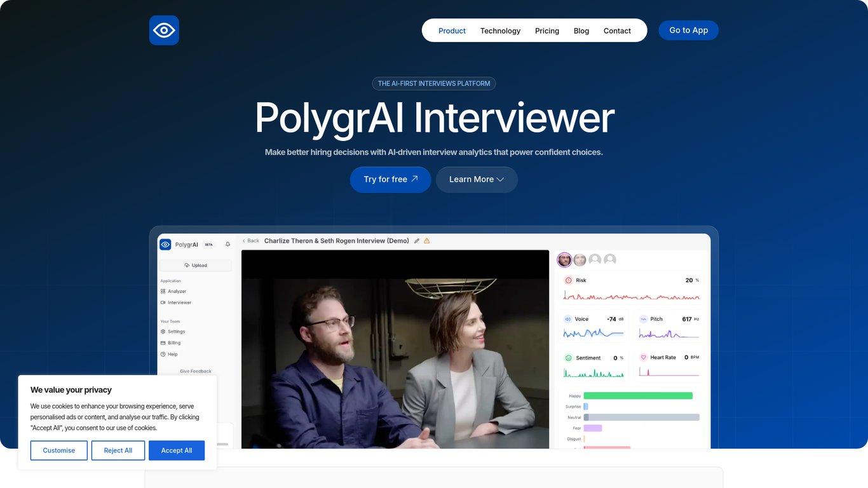This screenshot has width=868, height=488.
Task: Click the blue Surprise emotion bar
Action: tap(586, 407)
